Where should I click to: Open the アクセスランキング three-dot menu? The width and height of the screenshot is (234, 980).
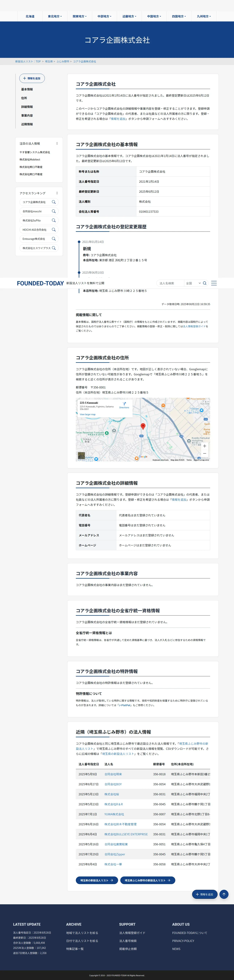57,193
